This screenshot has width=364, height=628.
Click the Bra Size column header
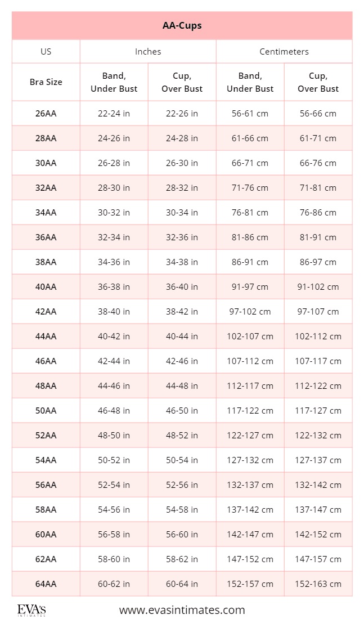(x=46, y=82)
